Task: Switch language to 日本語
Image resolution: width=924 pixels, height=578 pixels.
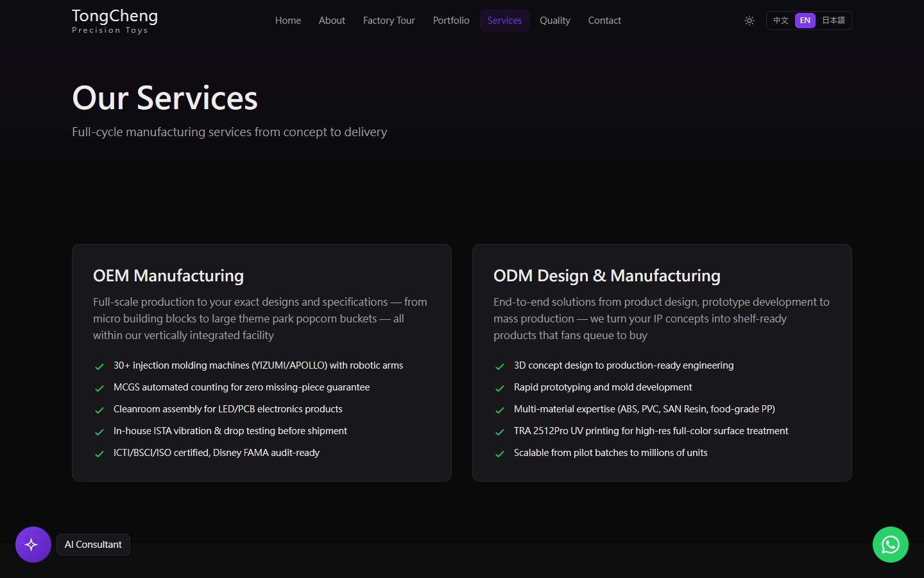Action: 834,20
